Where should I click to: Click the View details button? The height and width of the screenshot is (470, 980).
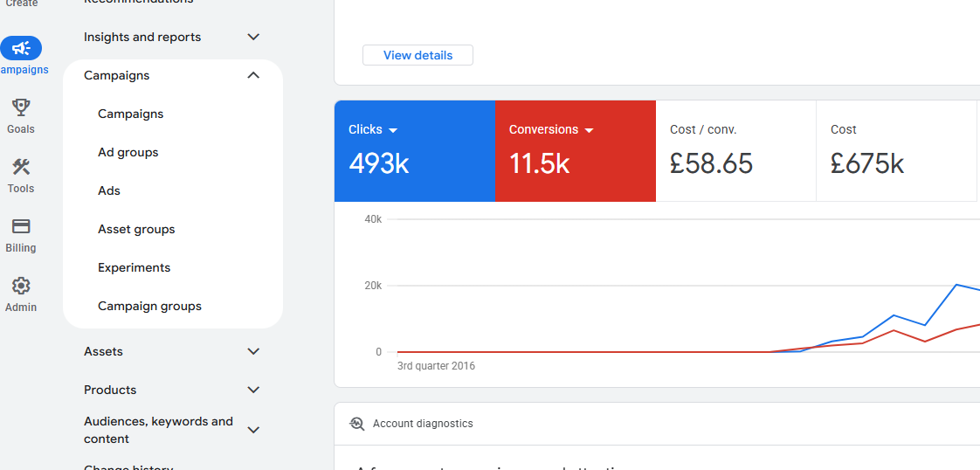tap(418, 55)
